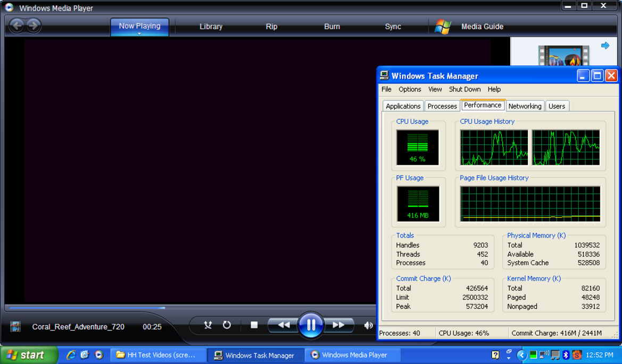Screen dimensions: 622x364
Task: Click the Back arrow in Media Player
Action: 17,25
